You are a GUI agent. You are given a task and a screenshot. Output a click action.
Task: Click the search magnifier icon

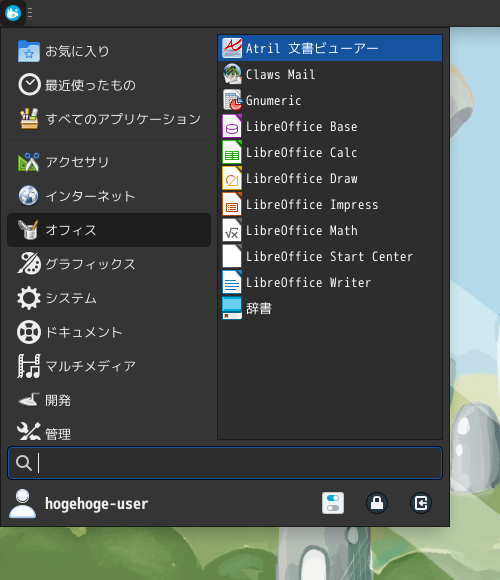[24, 463]
